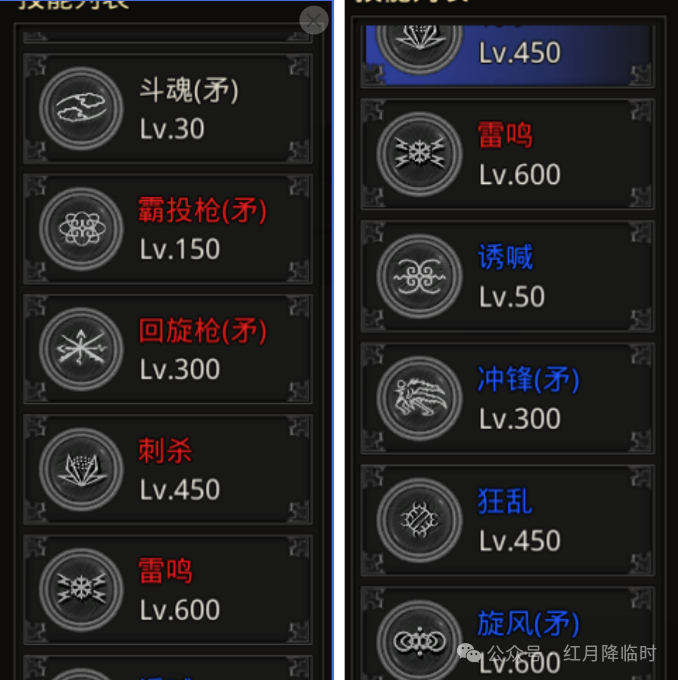Click the 霸投枪(矛) skill icon
Image resolution: width=678 pixels, height=680 pixels.
(x=81, y=229)
